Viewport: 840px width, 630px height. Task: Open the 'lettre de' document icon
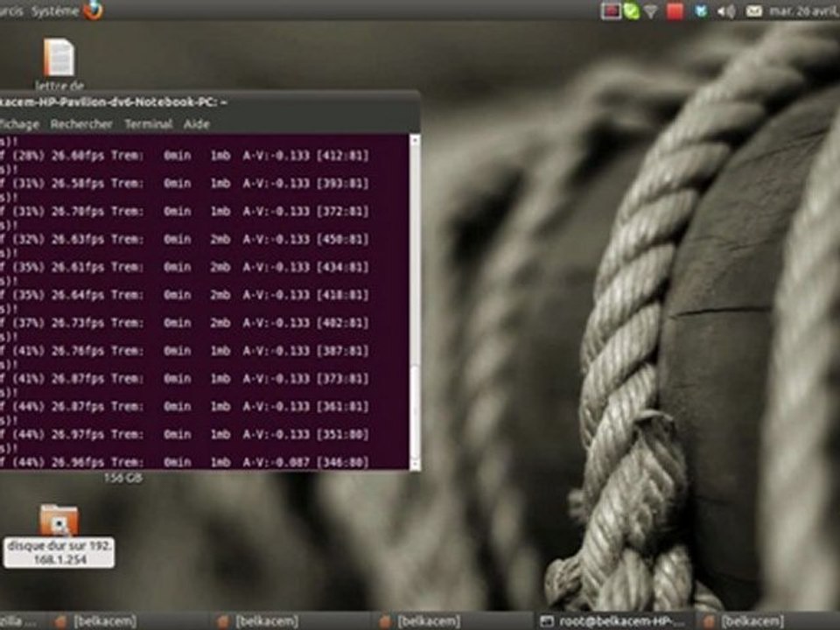coord(59,63)
